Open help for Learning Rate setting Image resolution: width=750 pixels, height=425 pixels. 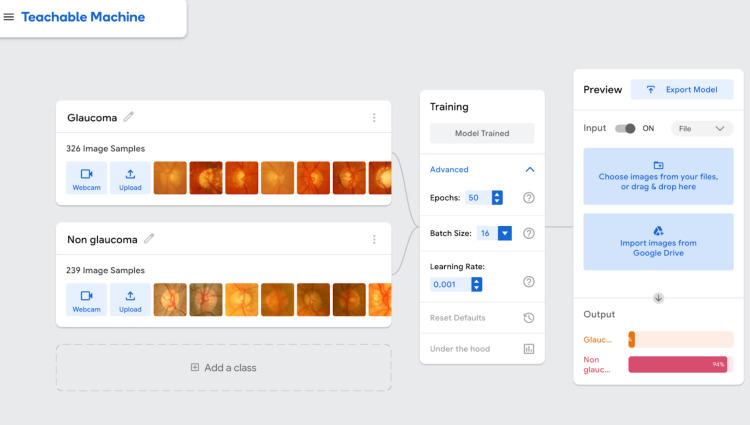click(529, 282)
